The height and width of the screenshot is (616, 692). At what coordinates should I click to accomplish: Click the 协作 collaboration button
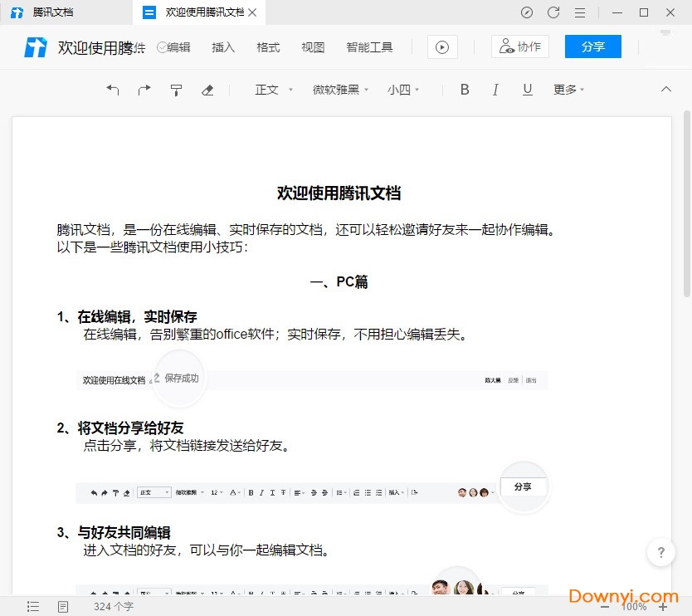point(519,46)
